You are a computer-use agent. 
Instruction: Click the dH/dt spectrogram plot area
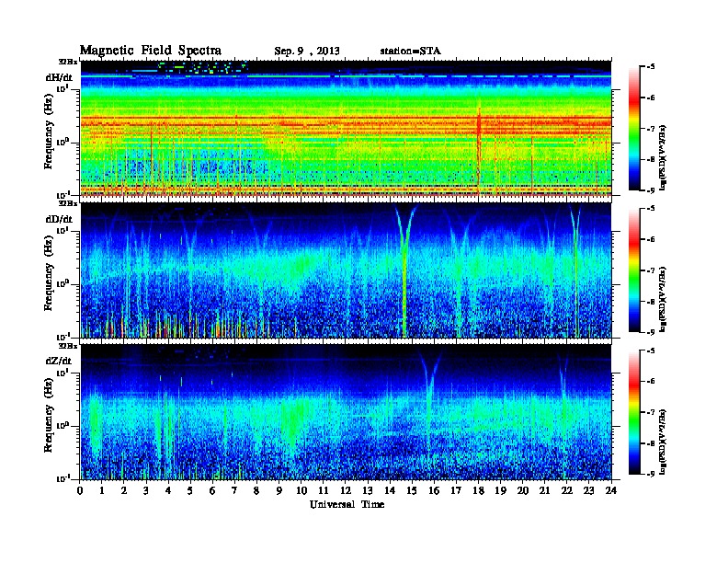pyautogui.click(x=346, y=128)
